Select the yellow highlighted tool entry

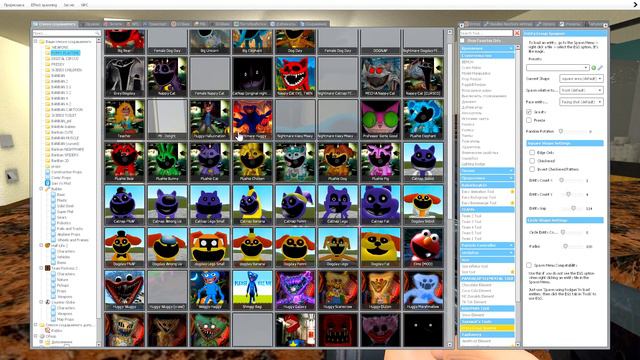coord(487,328)
